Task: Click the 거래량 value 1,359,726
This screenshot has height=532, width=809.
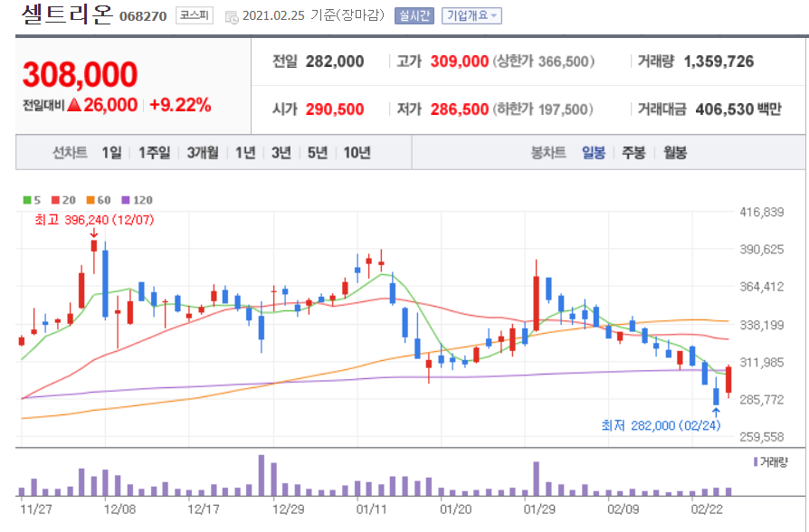Action: coord(719,62)
